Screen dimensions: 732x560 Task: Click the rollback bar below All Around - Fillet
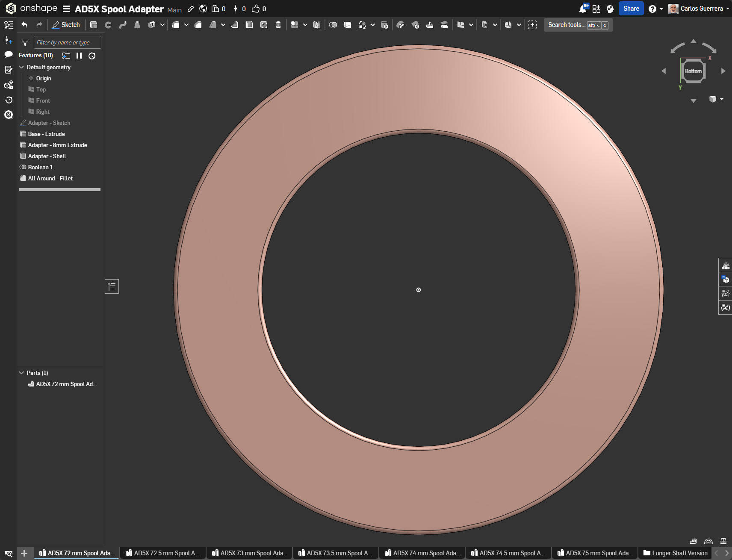coord(60,189)
